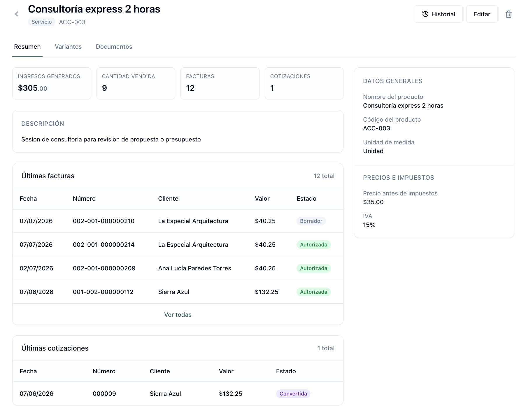
Task: Open the Documentos tab
Action: pyautogui.click(x=114, y=47)
